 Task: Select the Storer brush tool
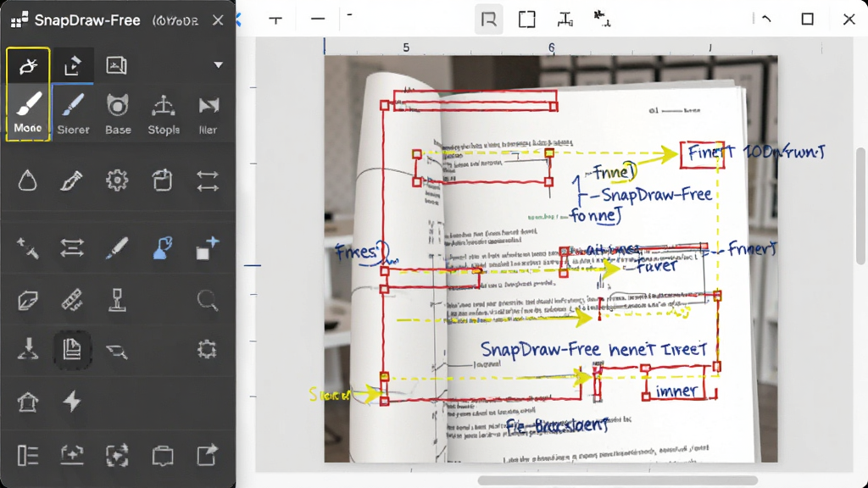[x=73, y=113]
